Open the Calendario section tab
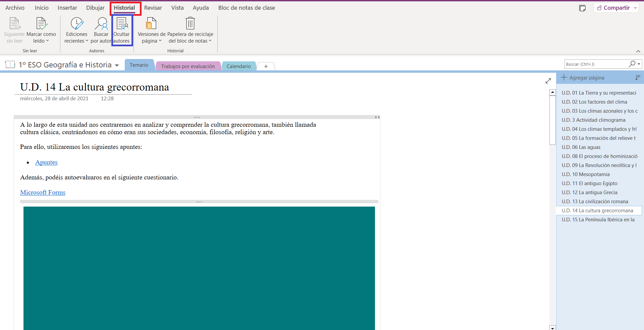The image size is (644, 330). pyautogui.click(x=238, y=66)
